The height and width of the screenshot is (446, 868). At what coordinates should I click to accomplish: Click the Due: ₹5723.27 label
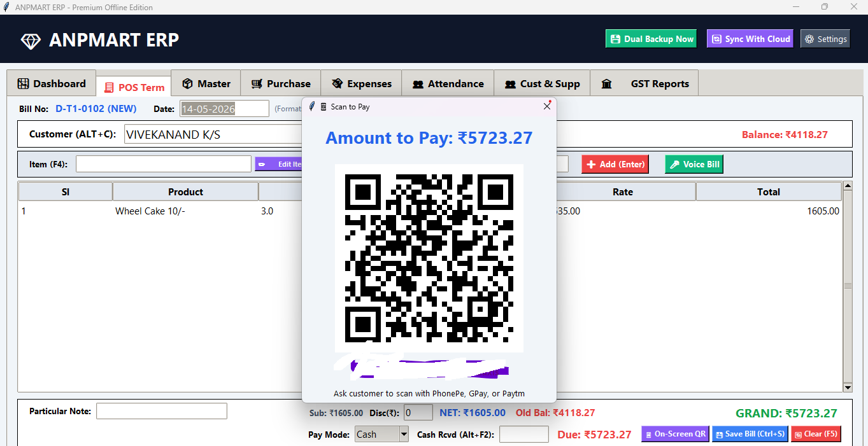(594, 435)
